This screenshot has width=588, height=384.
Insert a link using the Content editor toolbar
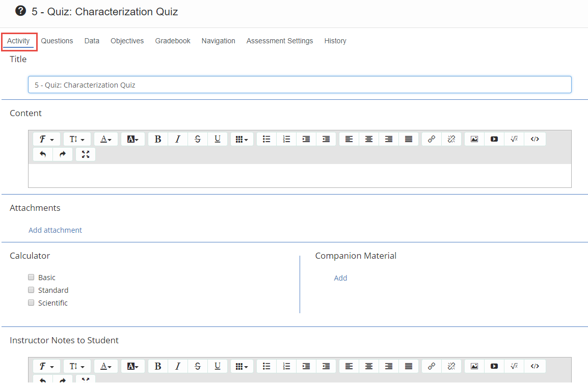(x=432, y=139)
